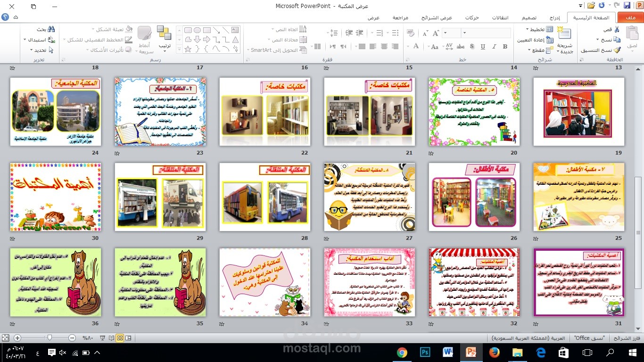
Task: Select the Oval shape in gallery
Action: [197, 30]
